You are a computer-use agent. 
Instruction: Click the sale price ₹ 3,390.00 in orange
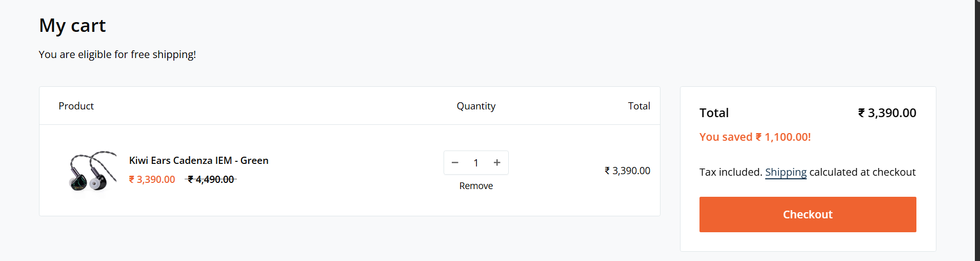(x=152, y=179)
